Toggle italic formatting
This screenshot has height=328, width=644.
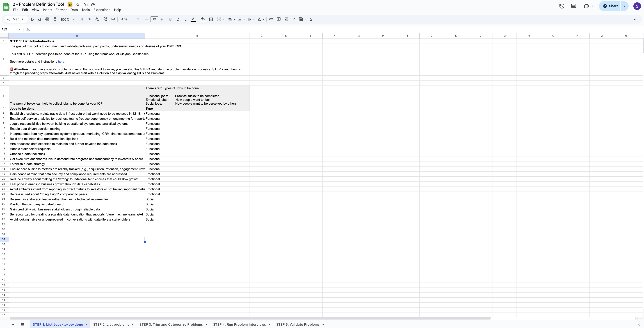pos(178,19)
